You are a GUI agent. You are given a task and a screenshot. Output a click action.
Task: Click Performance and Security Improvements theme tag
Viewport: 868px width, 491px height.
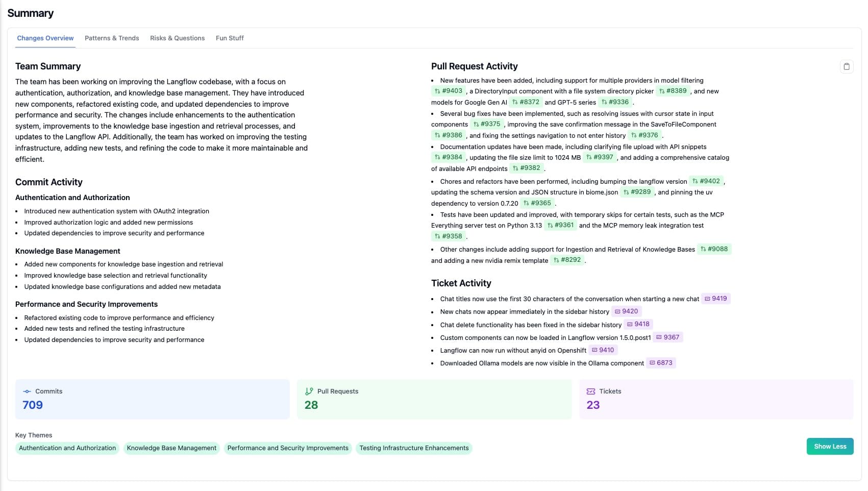point(288,448)
